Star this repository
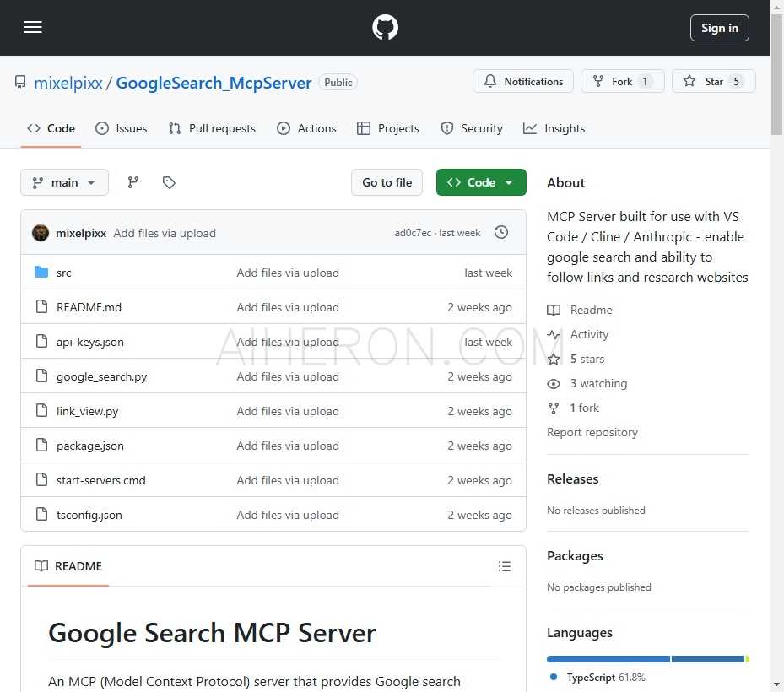The image size is (784, 692). (713, 82)
